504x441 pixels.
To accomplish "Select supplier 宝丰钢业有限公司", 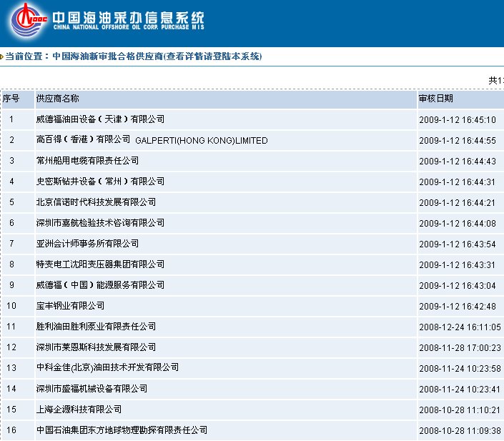I will click(x=70, y=306).
